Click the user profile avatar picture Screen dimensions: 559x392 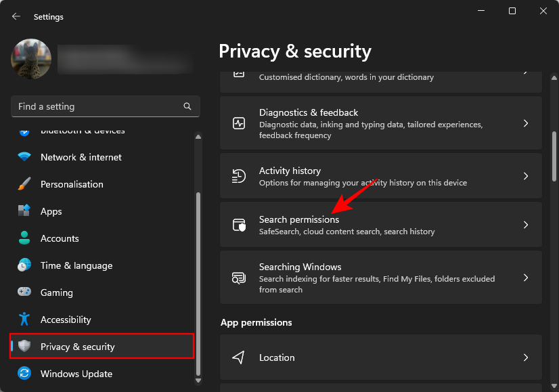pyautogui.click(x=31, y=59)
